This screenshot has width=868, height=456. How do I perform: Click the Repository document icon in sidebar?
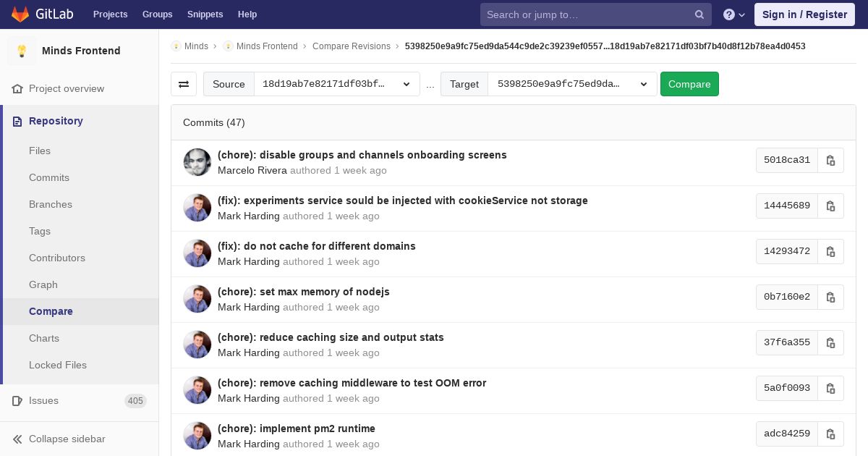coord(17,121)
